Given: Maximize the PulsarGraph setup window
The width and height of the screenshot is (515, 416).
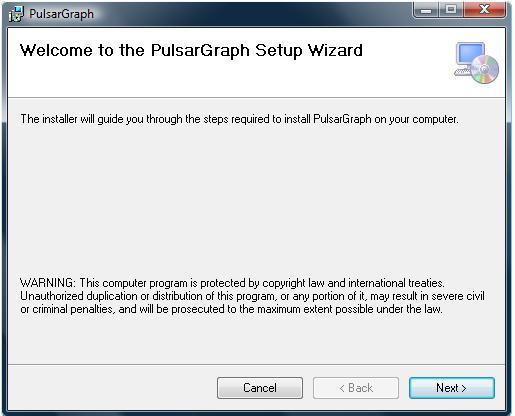Looking at the screenshot, I should click(451, 10).
